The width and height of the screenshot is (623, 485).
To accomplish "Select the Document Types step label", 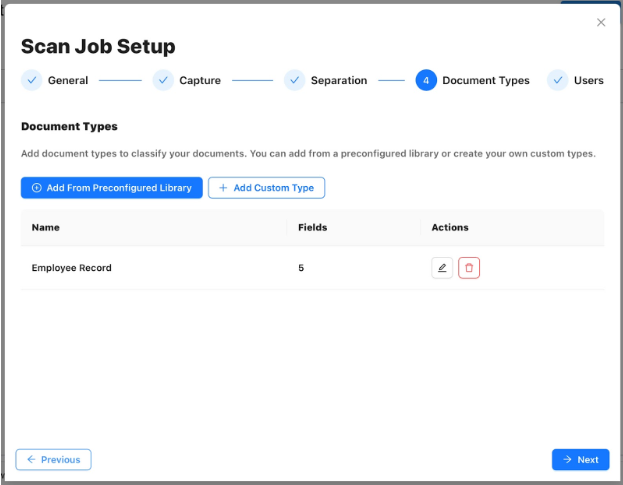I will [486, 80].
